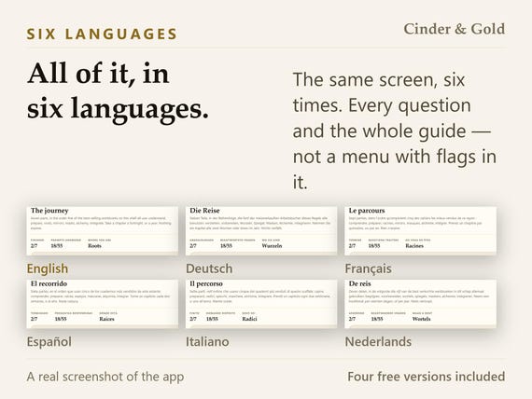Select the Français language label
The width and height of the screenshot is (532, 399).
tap(368, 269)
